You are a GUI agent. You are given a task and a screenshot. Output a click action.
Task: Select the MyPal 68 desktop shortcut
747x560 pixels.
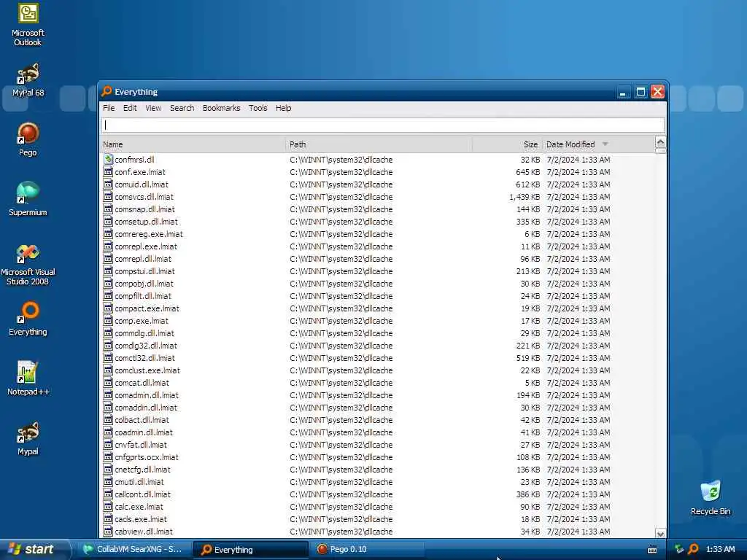point(28,80)
